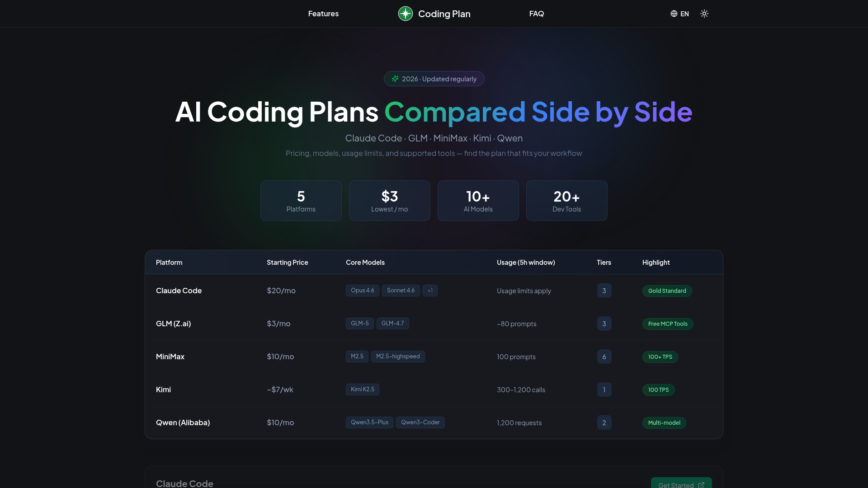Select the Qwen (Alibaba) row name
The width and height of the screenshot is (868, 488).
tap(183, 422)
